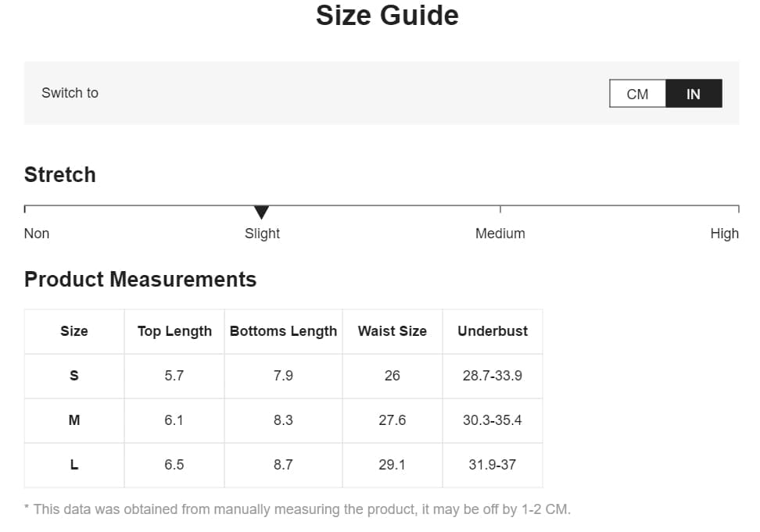Click the Top Length column header
760x532 pixels.
pos(174,331)
